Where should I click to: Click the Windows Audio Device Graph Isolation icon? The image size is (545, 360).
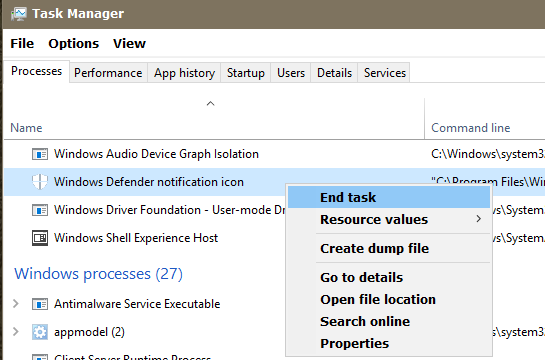coord(40,154)
